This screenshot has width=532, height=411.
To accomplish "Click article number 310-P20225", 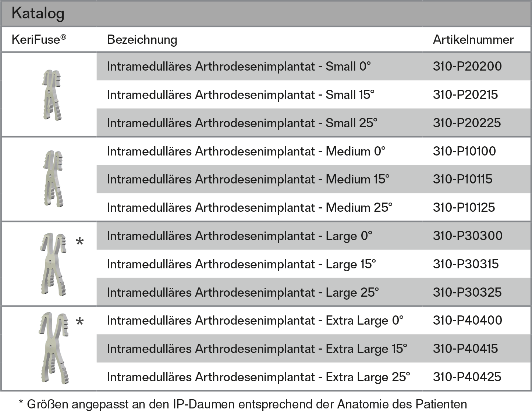I will (x=467, y=123).
